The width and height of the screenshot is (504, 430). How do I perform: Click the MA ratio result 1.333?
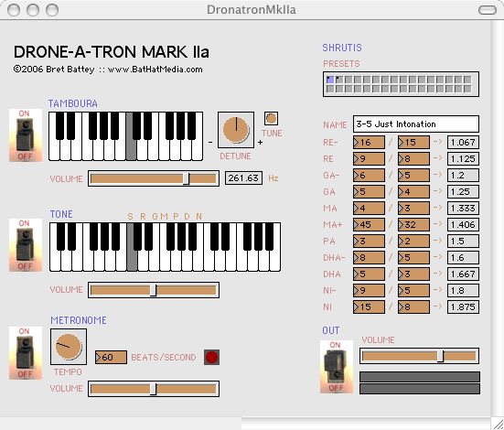pyautogui.click(x=463, y=208)
